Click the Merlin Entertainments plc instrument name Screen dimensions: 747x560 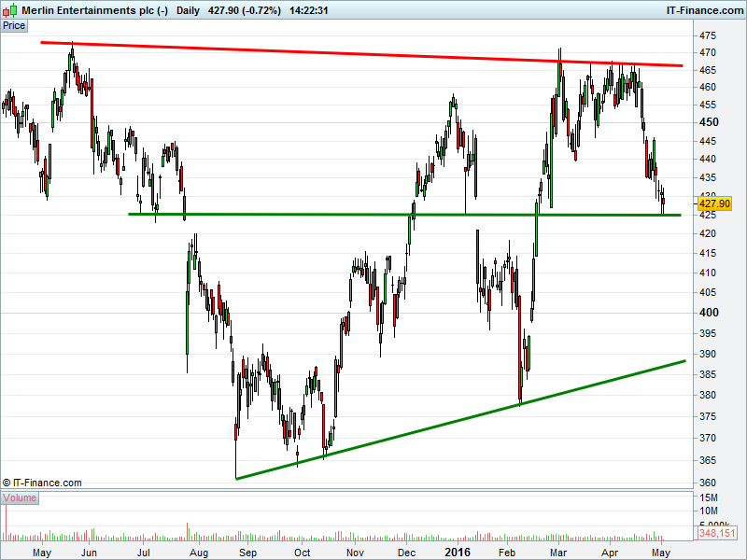coord(95,10)
